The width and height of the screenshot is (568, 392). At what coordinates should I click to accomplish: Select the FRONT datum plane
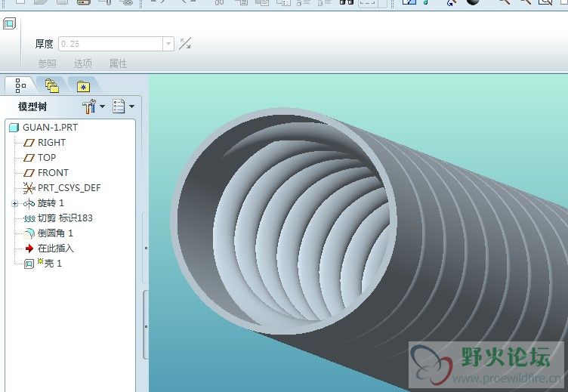pos(46,173)
